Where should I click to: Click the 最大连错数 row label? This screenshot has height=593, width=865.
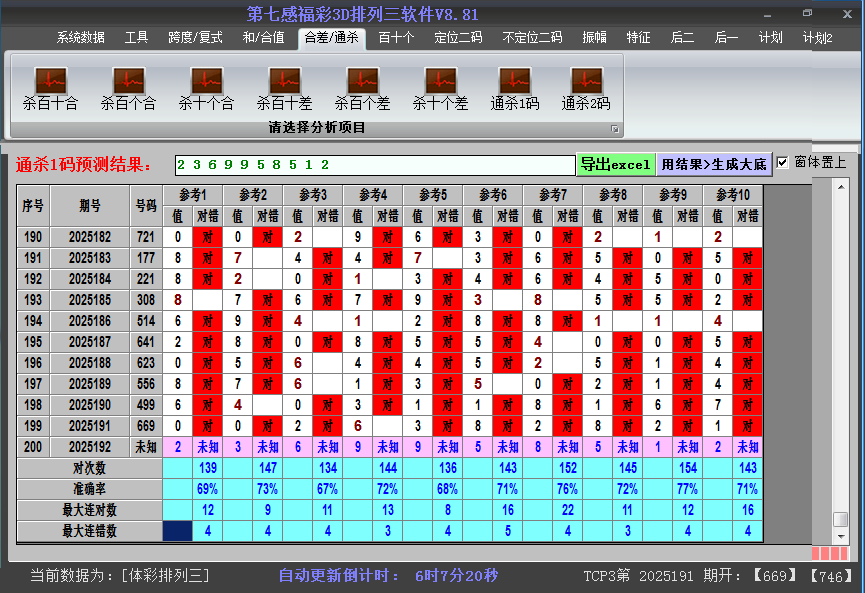(89, 531)
